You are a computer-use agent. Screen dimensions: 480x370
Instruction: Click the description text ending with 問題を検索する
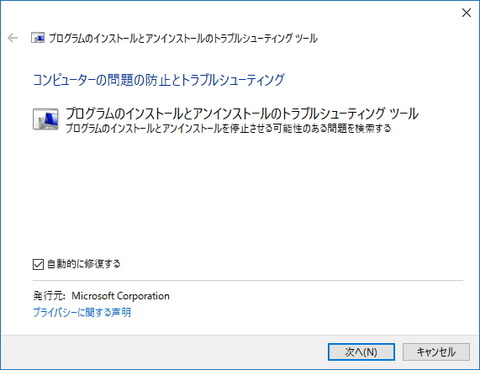click(x=228, y=128)
